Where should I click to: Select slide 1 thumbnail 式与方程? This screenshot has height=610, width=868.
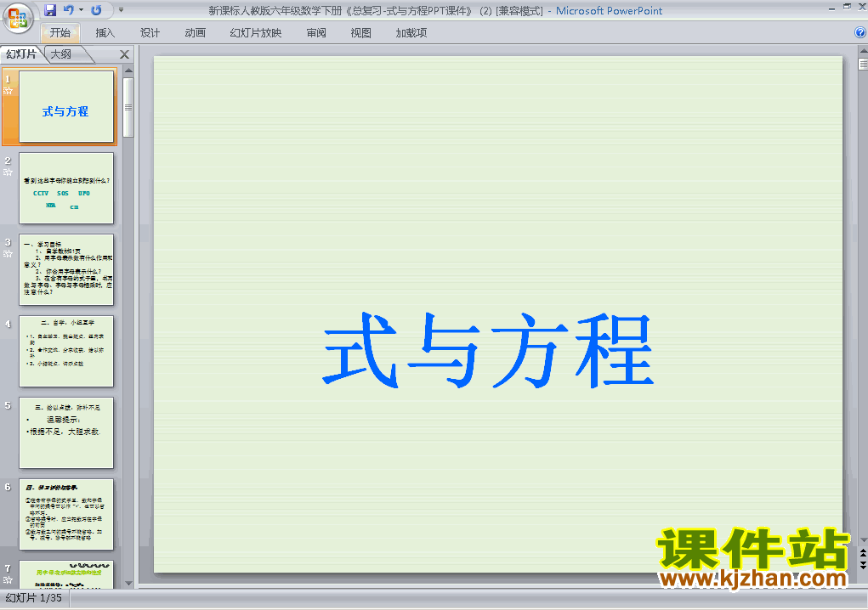coord(66,106)
